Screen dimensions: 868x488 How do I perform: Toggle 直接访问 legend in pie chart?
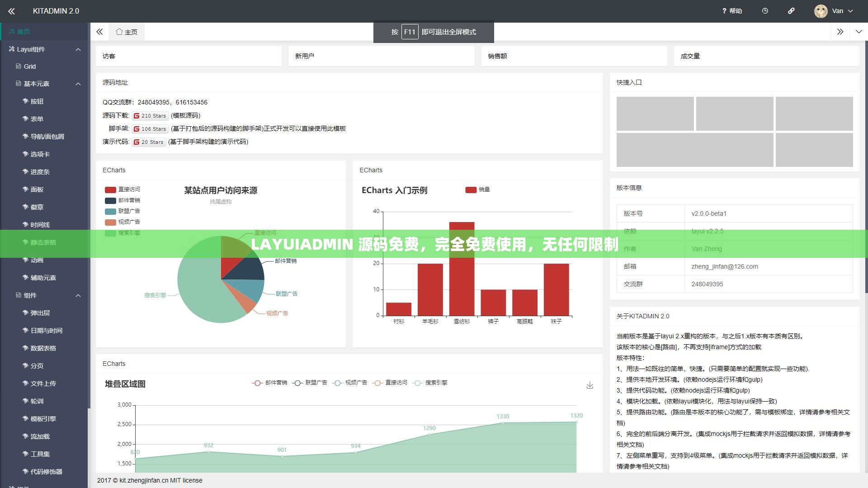click(x=123, y=190)
